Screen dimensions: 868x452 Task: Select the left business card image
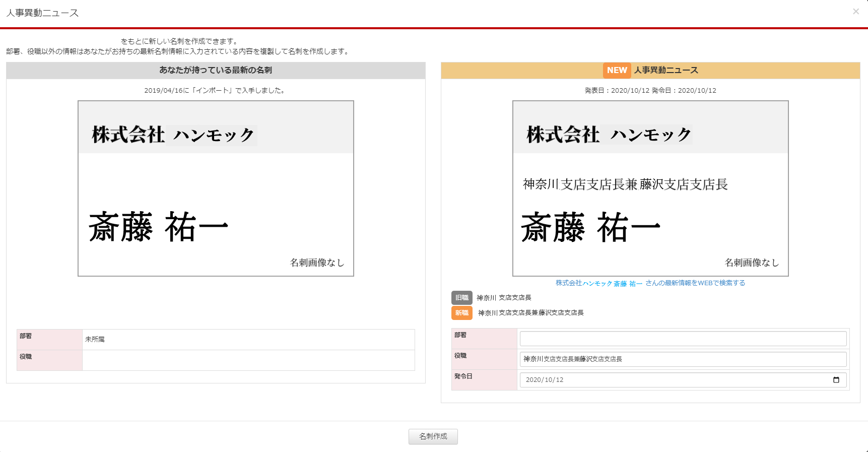216,188
